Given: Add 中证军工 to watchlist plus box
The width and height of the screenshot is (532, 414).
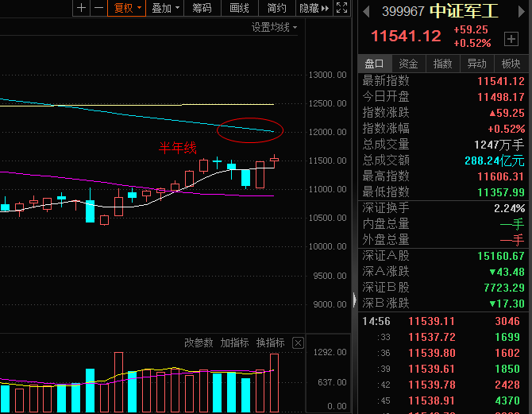Looking at the screenshot, I should [x=511, y=39].
